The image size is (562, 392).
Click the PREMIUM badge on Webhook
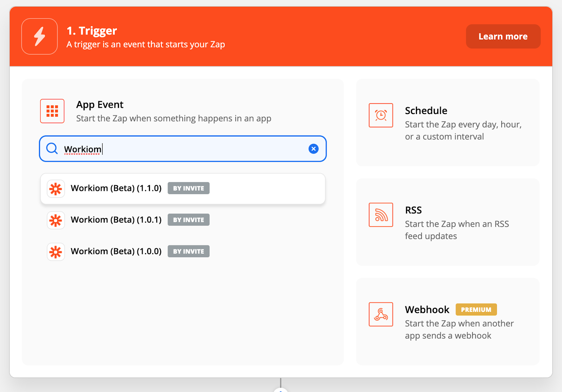pos(476,310)
